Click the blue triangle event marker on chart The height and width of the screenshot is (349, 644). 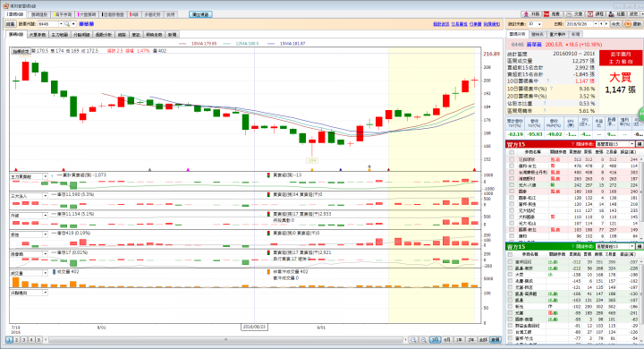pyautogui.click(x=341, y=169)
